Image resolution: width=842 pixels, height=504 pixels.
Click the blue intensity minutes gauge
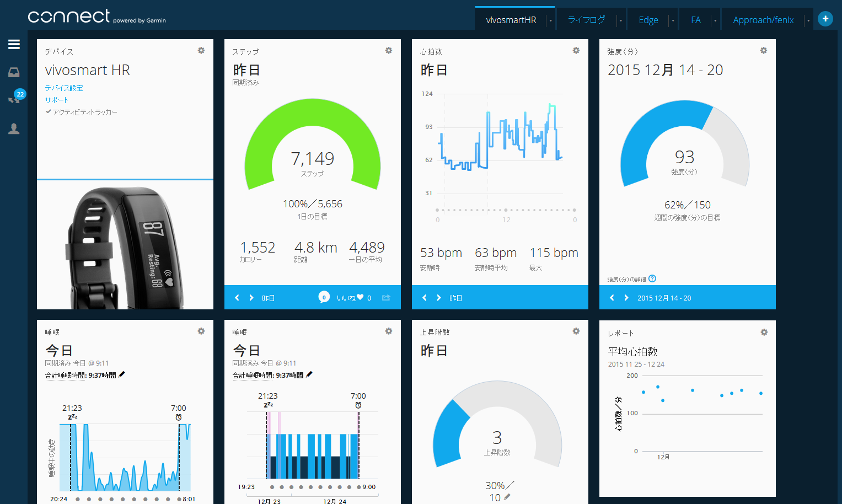click(685, 143)
